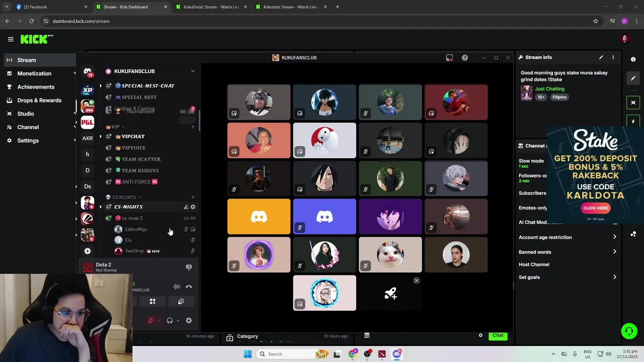
Task: Collapse the VIP channel category
Action: point(115,127)
